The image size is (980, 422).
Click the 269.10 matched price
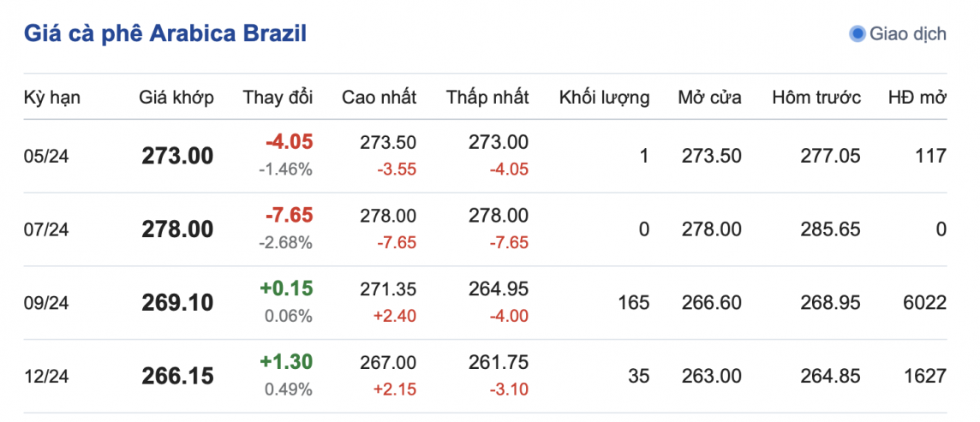pyautogui.click(x=177, y=303)
